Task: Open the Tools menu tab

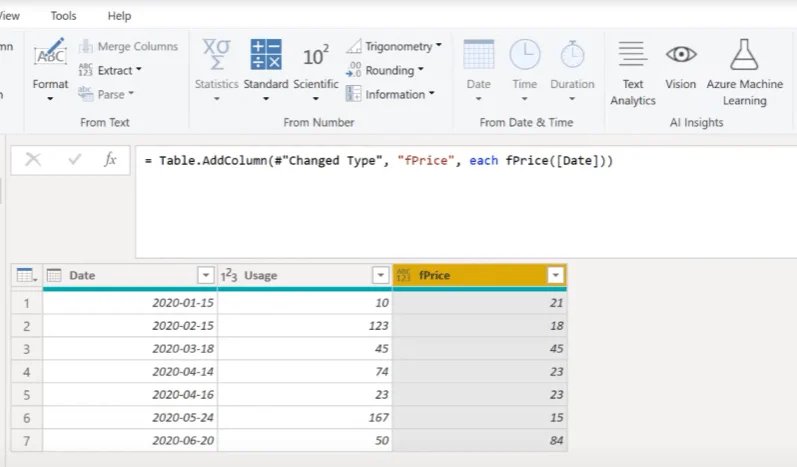Action: 63,16
